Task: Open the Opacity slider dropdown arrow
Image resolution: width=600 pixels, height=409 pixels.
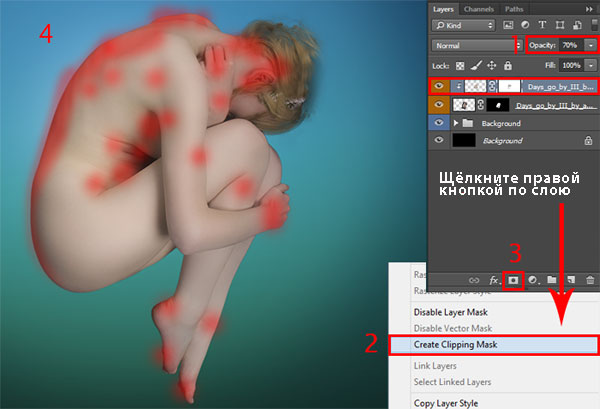Action: tap(591, 45)
